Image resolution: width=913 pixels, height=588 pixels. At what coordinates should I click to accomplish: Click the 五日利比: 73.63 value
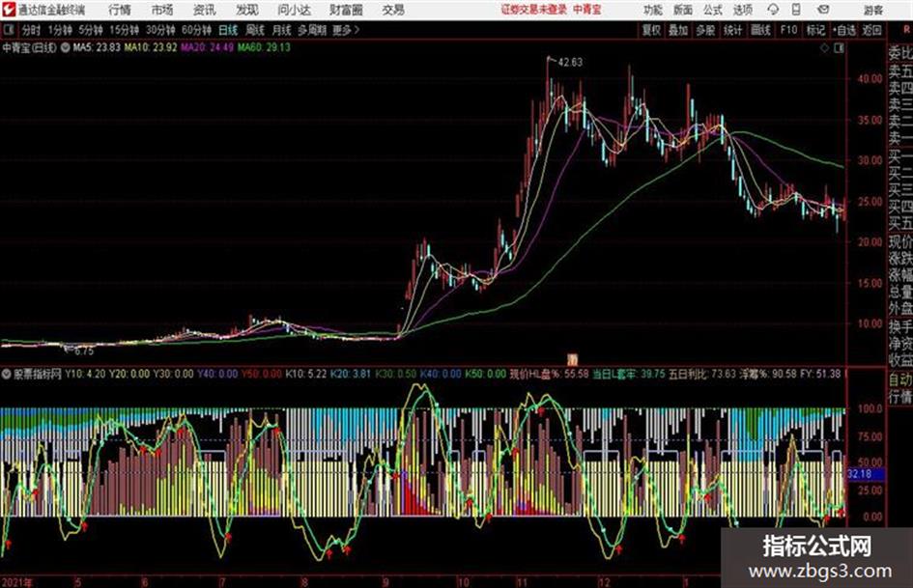(x=702, y=374)
